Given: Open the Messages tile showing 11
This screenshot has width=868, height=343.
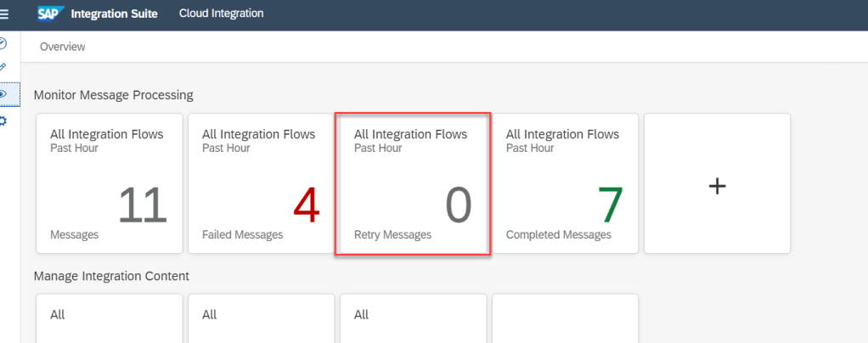Looking at the screenshot, I should (x=109, y=183).
